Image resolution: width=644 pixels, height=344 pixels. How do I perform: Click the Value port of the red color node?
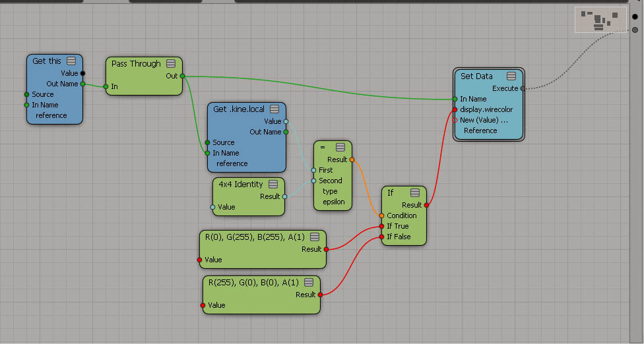pos(203,305)
